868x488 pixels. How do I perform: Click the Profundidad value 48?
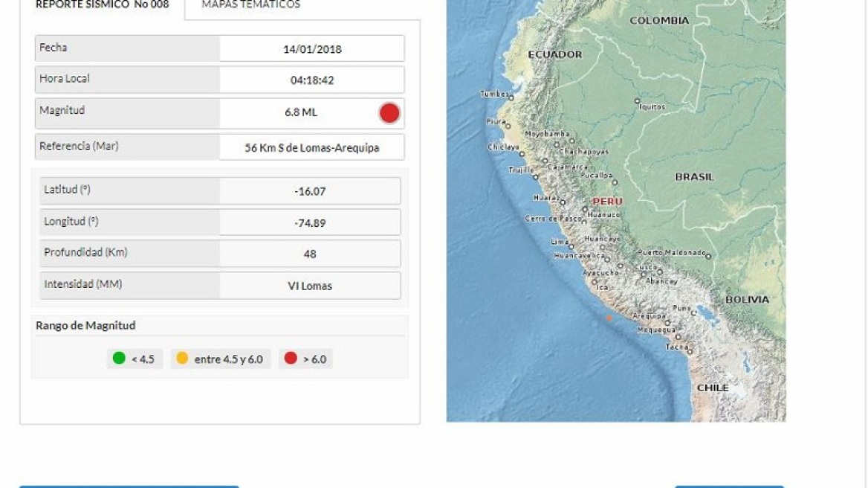(x=310, y=254)
